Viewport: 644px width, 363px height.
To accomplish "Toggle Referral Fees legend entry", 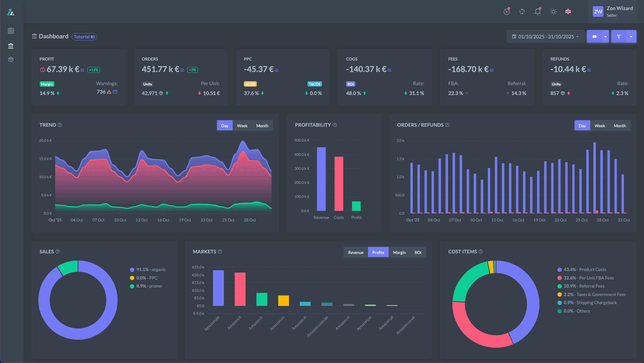I will pos(581,286).
